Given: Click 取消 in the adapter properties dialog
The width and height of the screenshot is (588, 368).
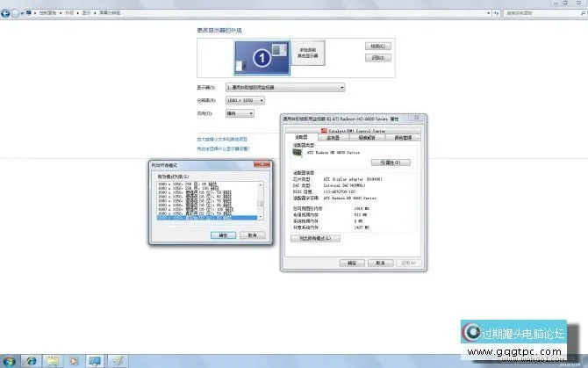Looking at the screenshot, I should [x=381, y=263].
